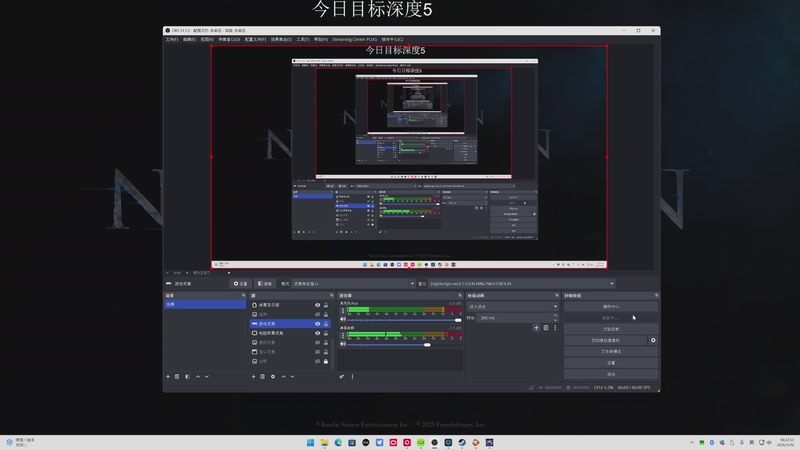Adjust the Mic/Aux volume slider
This screenshot has height=450, width=800.
pos(404,320)
